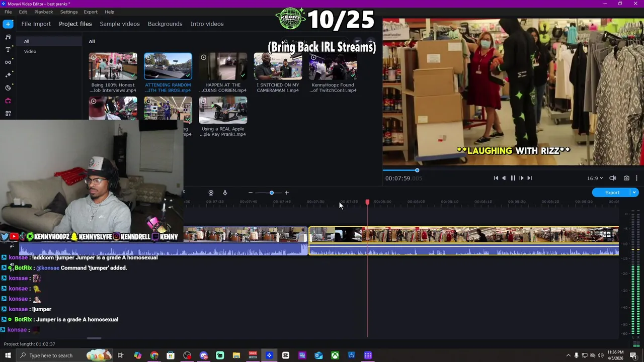
Task: Take a snapshot with the camera icon
Action: pyautogui.click(x=626, y=178)
